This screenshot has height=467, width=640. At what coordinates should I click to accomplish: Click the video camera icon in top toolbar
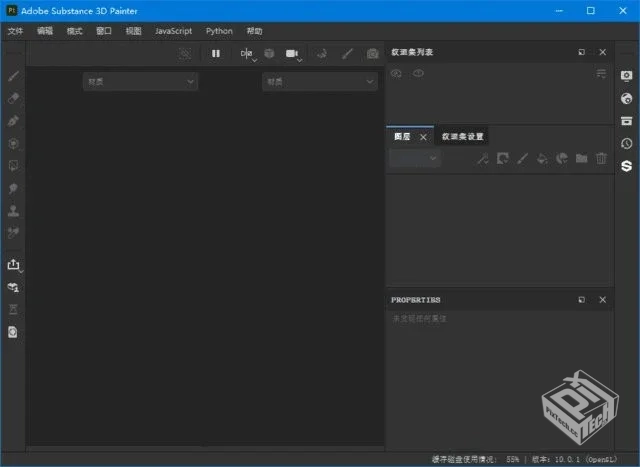pos(291,53)
